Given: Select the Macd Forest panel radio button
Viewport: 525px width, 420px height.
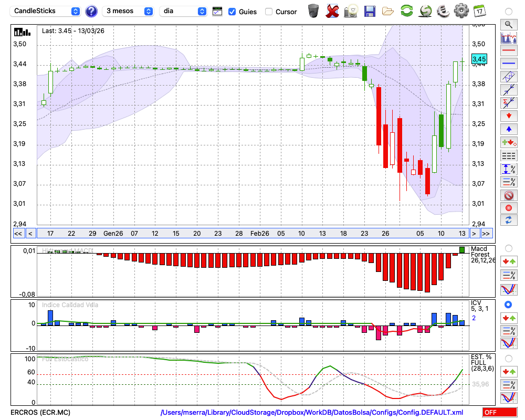Looking at the screenshot, I should pos(508,248).
